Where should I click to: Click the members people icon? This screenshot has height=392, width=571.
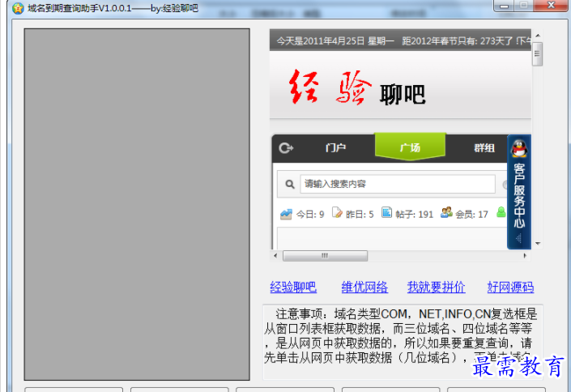pos(446,212)
